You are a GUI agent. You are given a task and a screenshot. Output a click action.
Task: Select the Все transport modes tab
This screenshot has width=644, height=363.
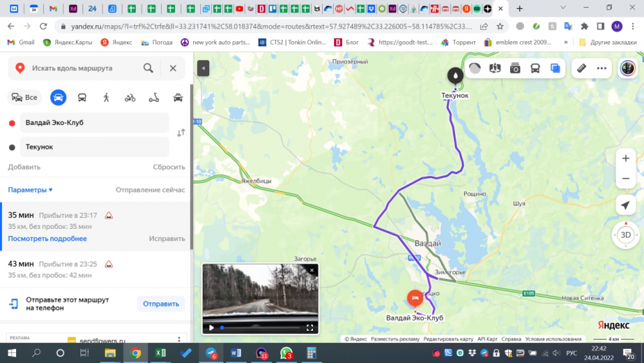24,97
